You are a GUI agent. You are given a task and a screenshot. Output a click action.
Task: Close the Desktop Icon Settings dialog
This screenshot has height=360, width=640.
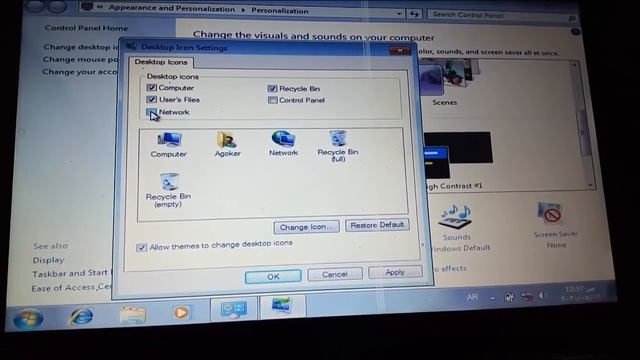pos(399,51)
